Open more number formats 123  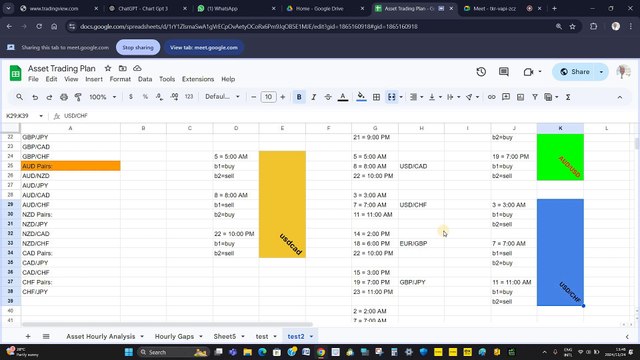189,97
